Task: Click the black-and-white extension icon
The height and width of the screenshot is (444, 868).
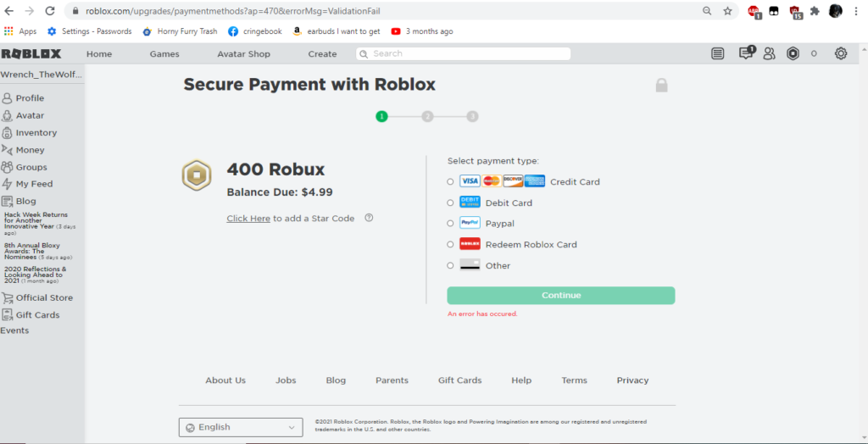Action: 774,11
